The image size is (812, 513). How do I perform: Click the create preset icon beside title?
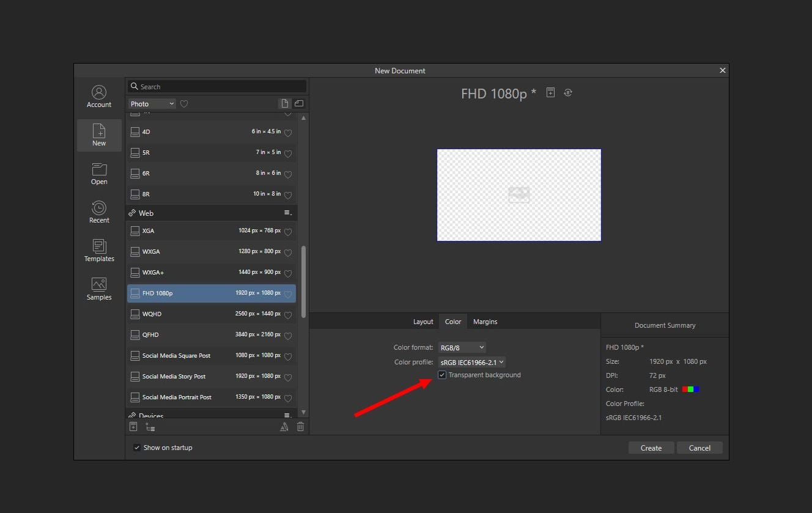[550, 93]
